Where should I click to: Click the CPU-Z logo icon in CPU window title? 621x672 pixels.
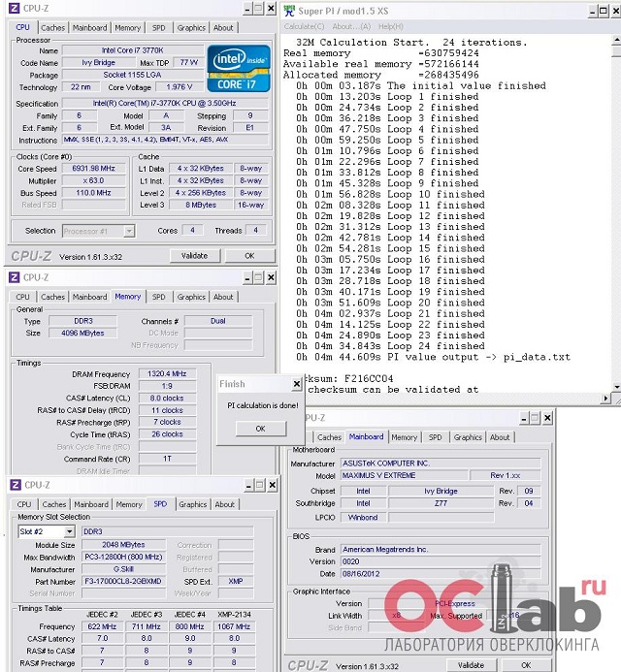14,8
